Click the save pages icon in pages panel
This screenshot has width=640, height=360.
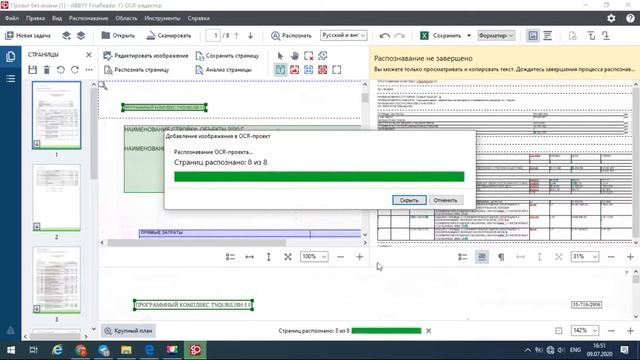click(x=33, y=70)
